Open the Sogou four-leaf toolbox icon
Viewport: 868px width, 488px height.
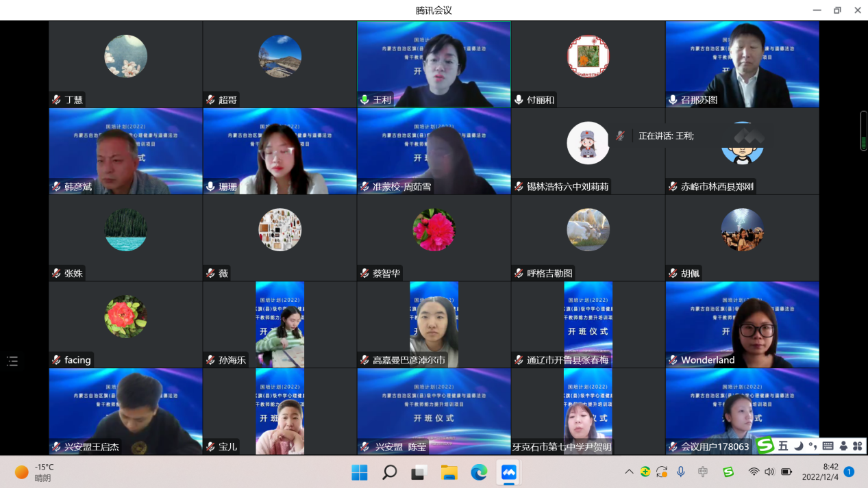857,446
